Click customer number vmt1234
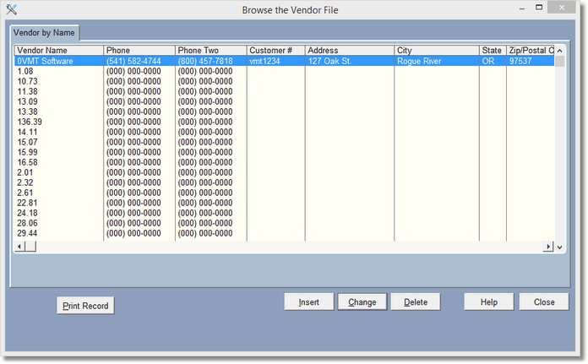 pyautogui.click(x=264, y=61)
